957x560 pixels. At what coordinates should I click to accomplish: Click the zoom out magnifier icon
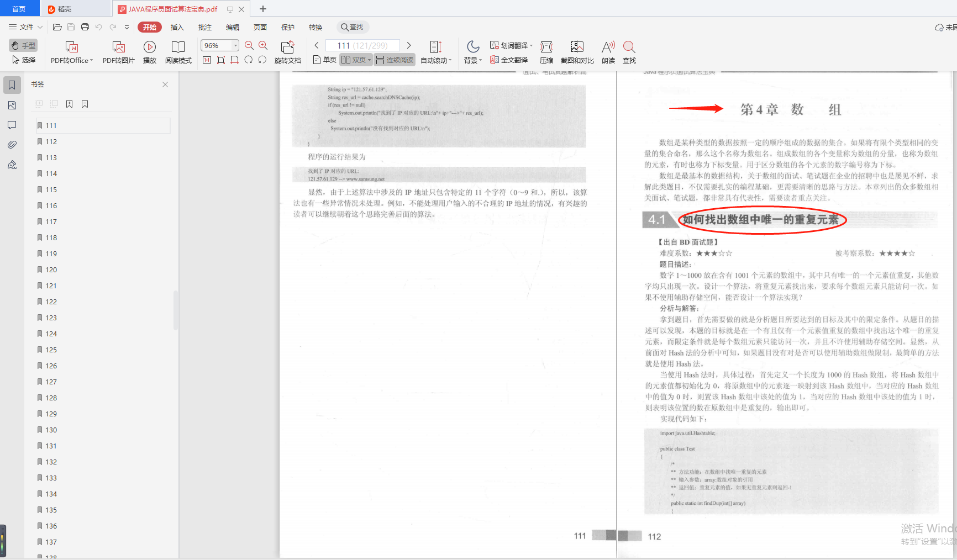(249, 45)
